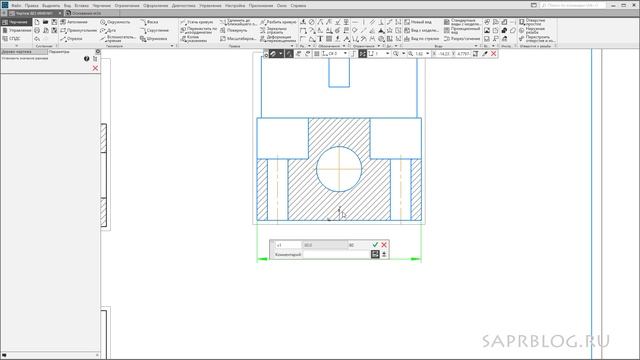The image size is (640, 360).
Task: Click Копия указанием copy tool
Action: click(194, 38)
